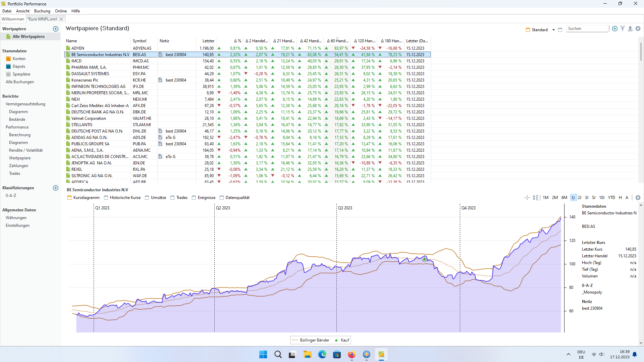Screen dimensions: 644x362
Task: Show hidden system tray icons chevron
Action: (x=569, y=354)
